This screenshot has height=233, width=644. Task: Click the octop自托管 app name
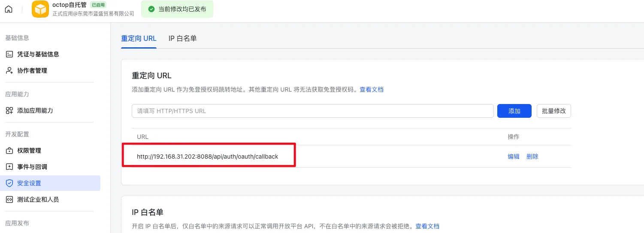70,5
